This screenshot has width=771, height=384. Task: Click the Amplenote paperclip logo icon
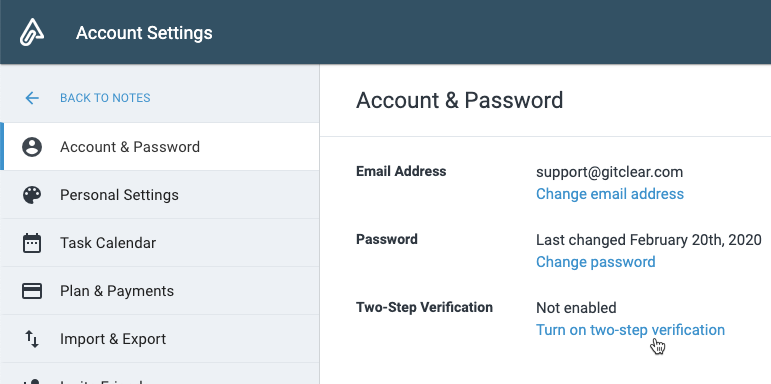pyautogui.click(x=32, y=32)
